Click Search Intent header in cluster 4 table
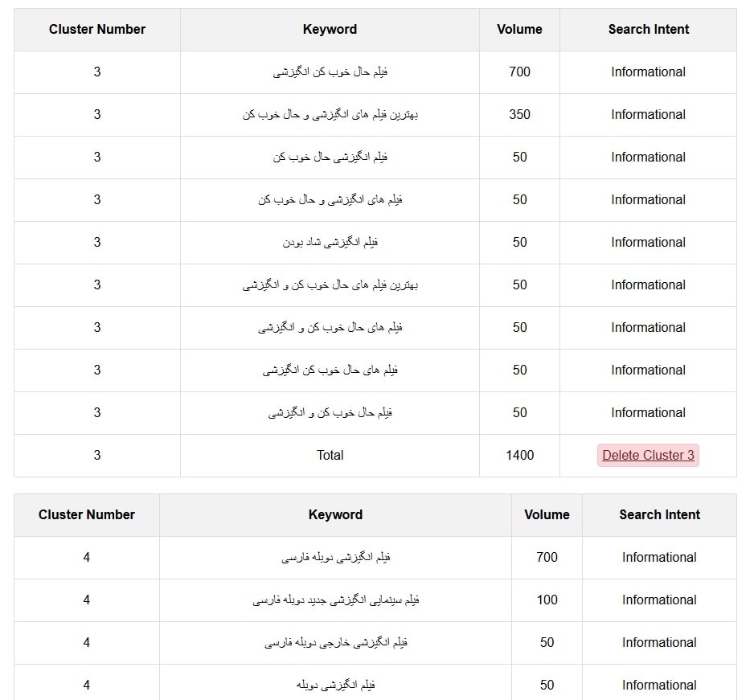The width and height of the screenshot is (754, 700). coord(659,515)
